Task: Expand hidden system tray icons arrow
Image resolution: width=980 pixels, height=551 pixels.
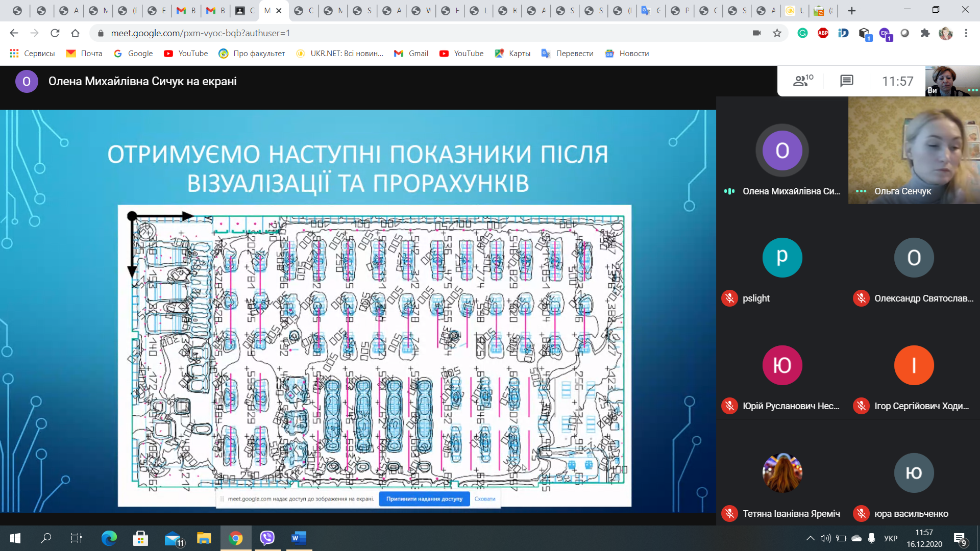Action: [x=810, y=538]
